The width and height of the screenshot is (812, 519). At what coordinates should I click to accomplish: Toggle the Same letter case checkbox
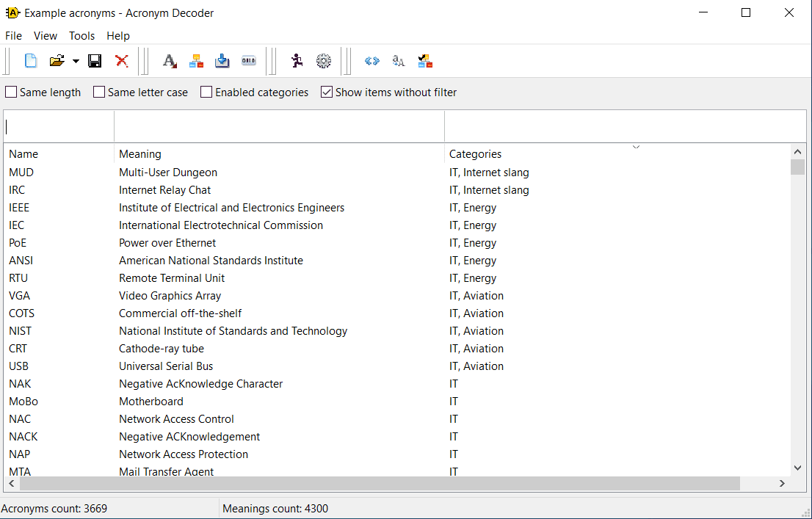pyautogui.click(x=99, y=92)
